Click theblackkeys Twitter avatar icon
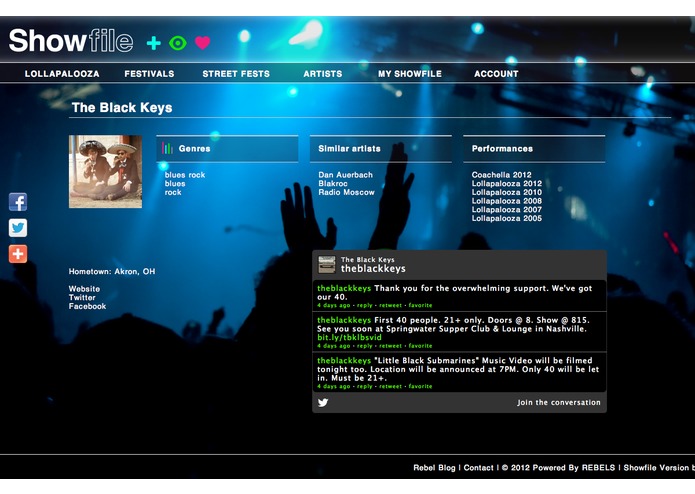The width and height of the screenshot is (695, 494). point(327,265)
